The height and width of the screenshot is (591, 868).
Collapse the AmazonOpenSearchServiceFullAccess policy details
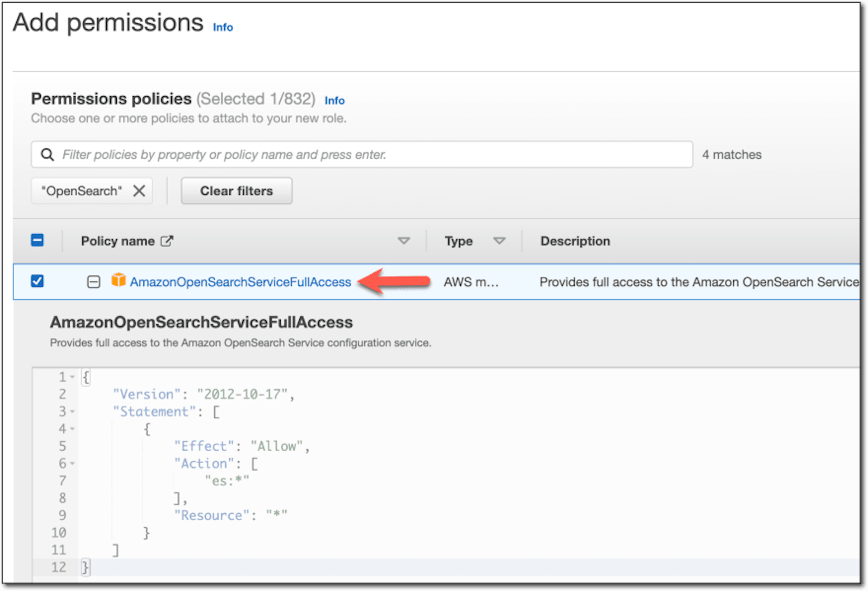pyautogui.click(x=94, y=282)
